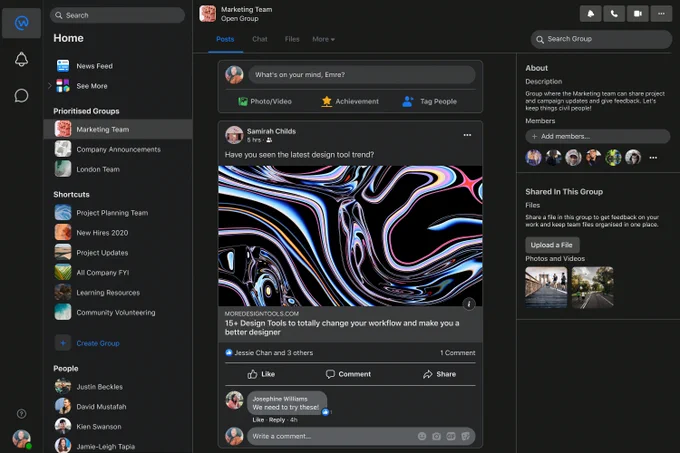
Task: Switch to the Chat tab
Action: [x=260, y=39]
